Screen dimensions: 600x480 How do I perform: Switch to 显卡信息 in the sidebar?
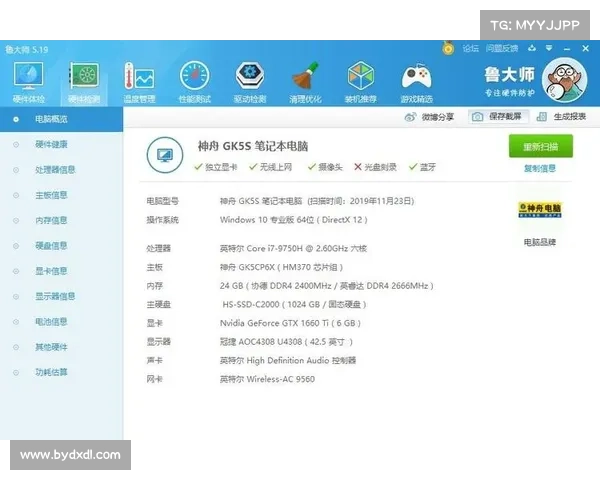(x=51, y=271)
